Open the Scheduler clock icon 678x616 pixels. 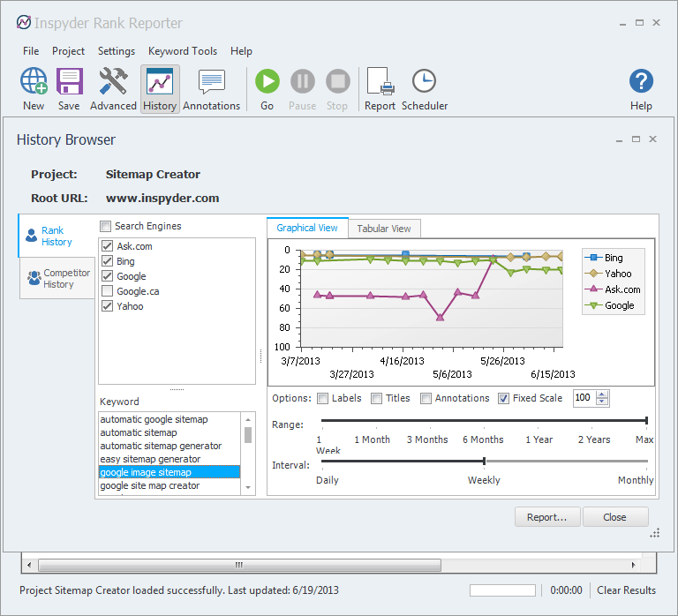[424, 82]
